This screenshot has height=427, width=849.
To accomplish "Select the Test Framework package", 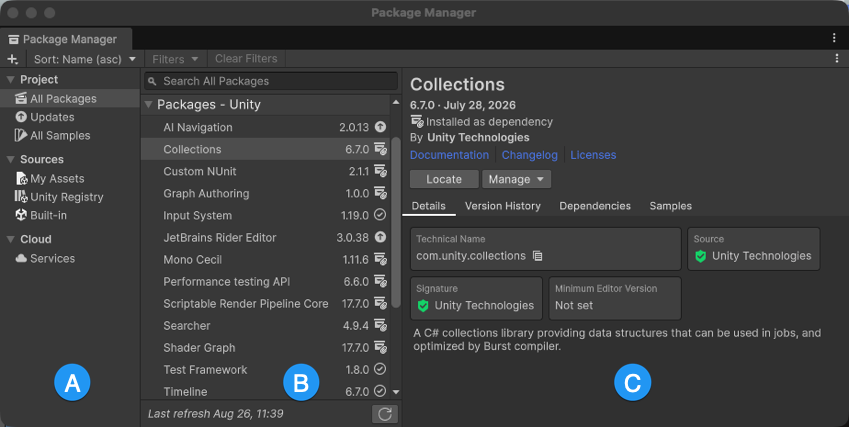I will click(x=265, y=370).
